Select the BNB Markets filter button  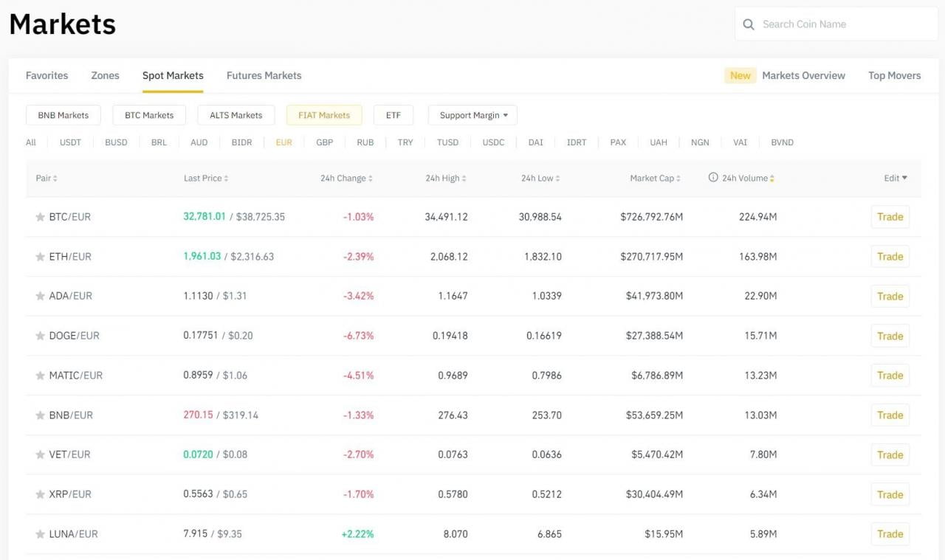63,115
